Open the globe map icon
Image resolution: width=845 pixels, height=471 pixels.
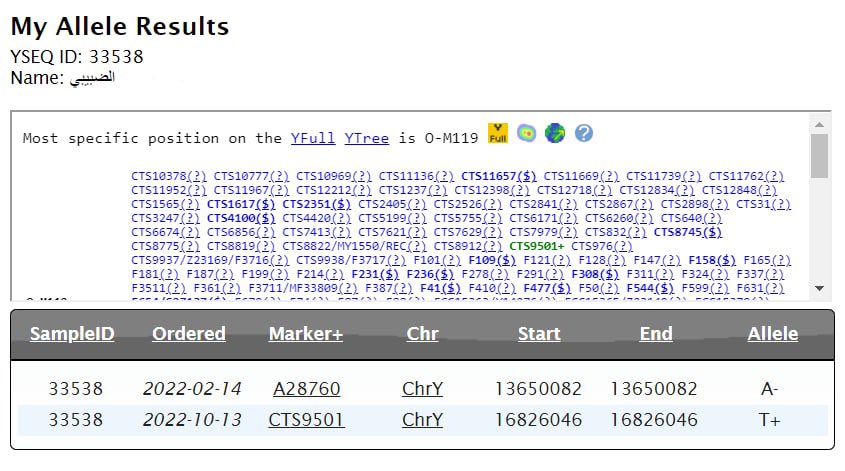point(555,133)
